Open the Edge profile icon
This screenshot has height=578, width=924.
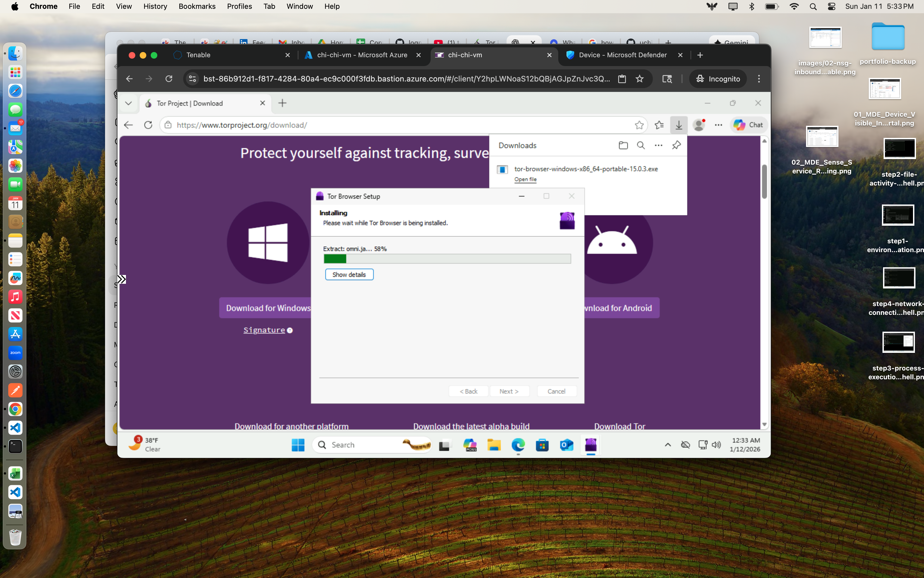(x=699, y=125)
